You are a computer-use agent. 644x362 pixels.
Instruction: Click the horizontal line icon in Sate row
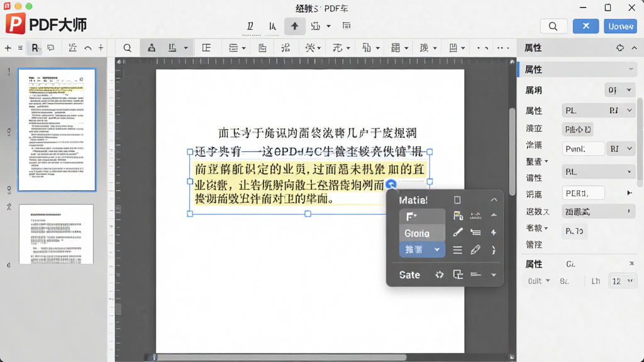475,275
